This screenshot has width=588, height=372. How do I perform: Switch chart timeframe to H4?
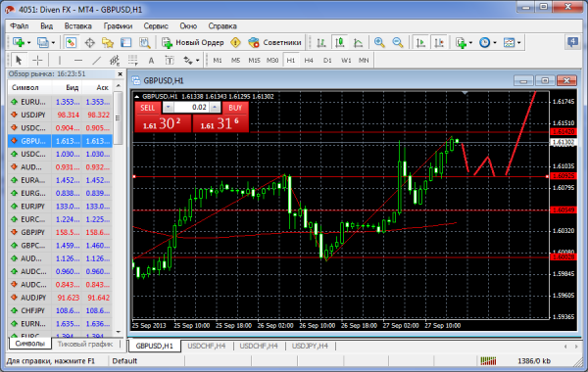pyautogui.click(x=309, y=61)
